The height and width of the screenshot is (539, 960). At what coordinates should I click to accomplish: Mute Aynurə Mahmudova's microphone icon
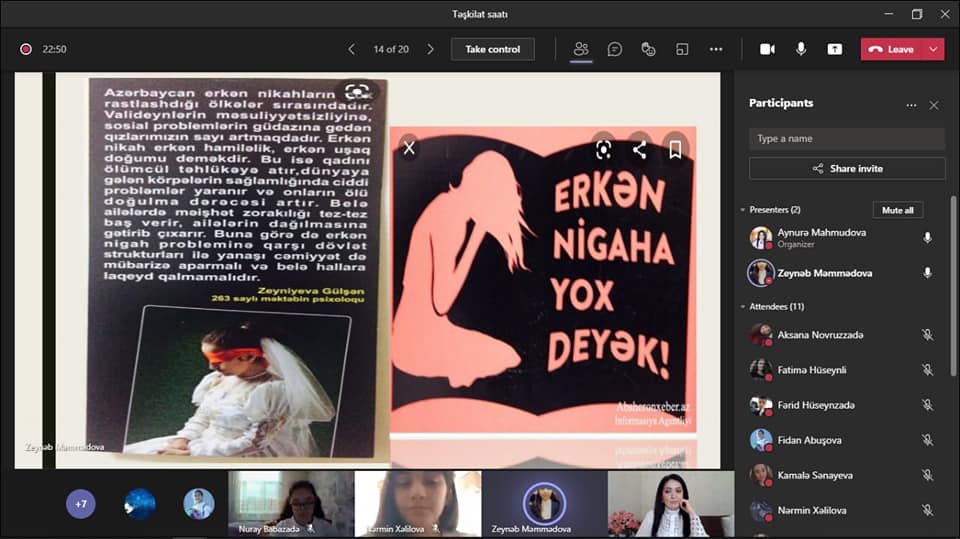pyautogui.click(x=928, y=238)
